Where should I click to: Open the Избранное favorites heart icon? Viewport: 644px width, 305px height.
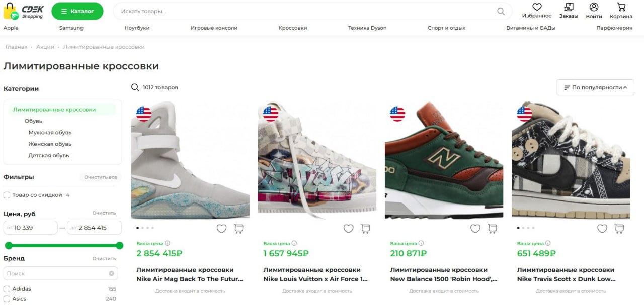point(537,7)
